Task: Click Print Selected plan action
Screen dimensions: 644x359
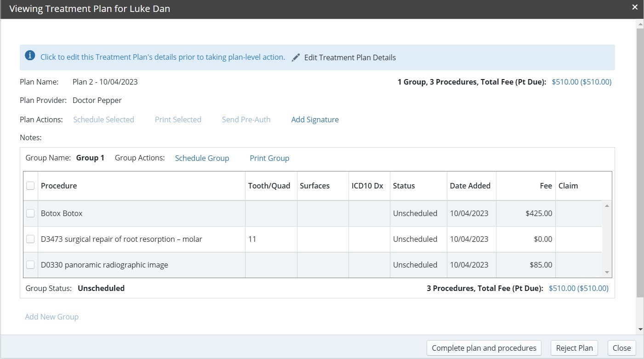Action: pos(178,120)
